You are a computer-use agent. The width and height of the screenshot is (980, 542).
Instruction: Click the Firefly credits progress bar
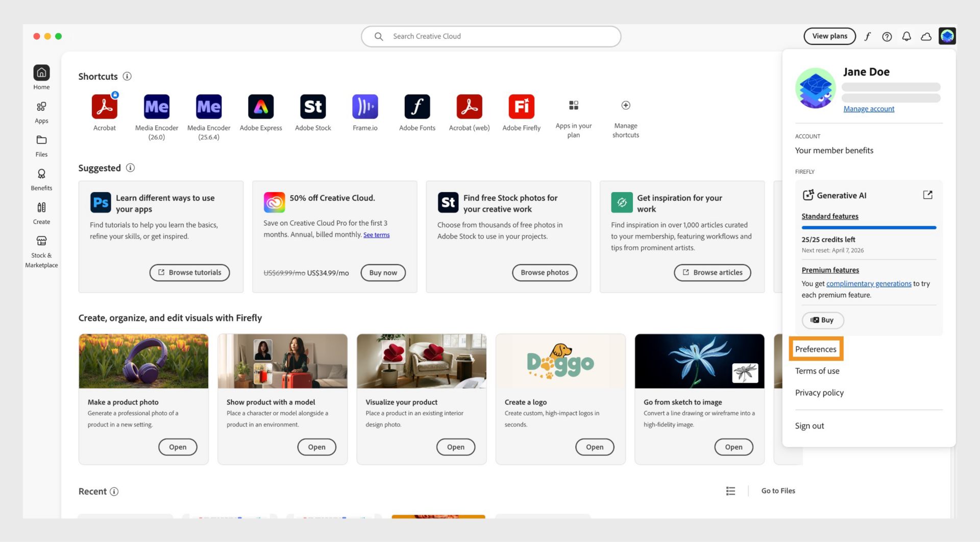[868, 227]
